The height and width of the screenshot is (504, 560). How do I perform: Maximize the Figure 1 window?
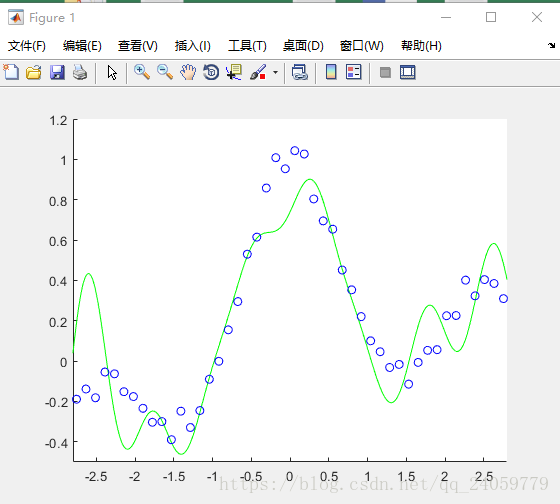(x=491, y=17)
